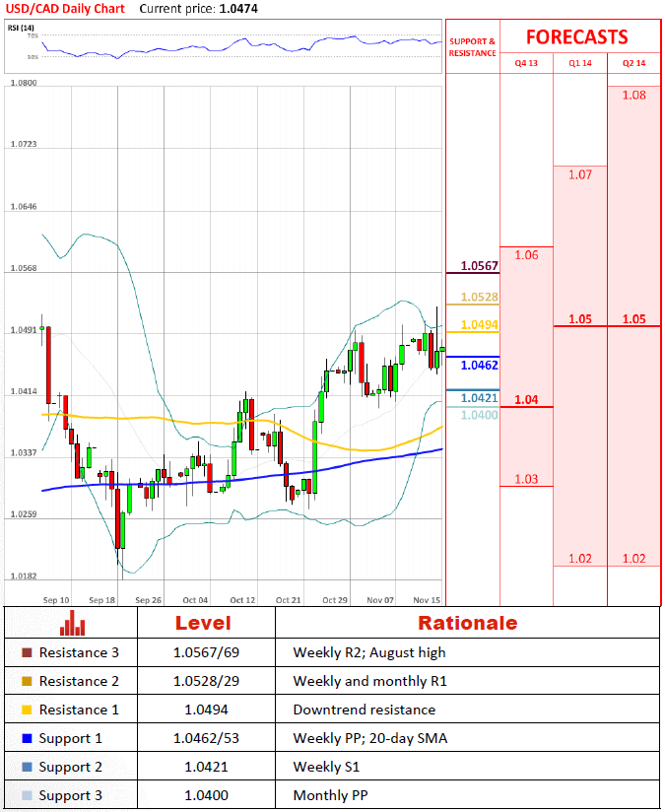Click the 'Resistance 2' row label
665x812 pixels.
click(x=79, y=681)
